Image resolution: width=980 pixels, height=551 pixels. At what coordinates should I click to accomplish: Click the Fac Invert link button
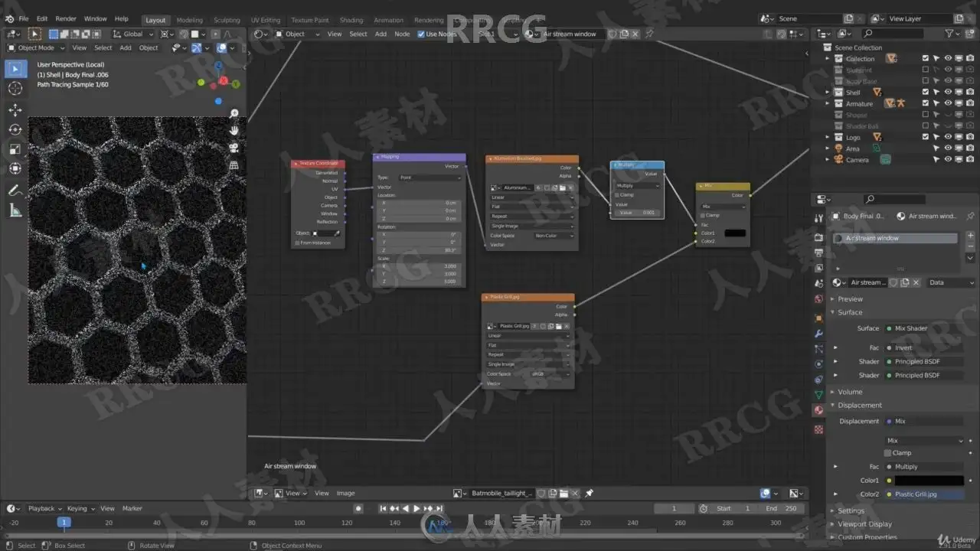[x=924, y=348]
